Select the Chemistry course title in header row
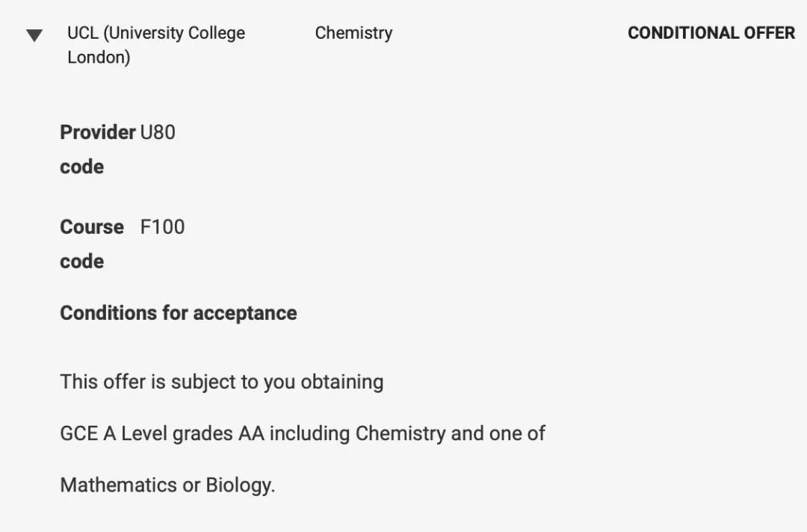 (353, 34)
